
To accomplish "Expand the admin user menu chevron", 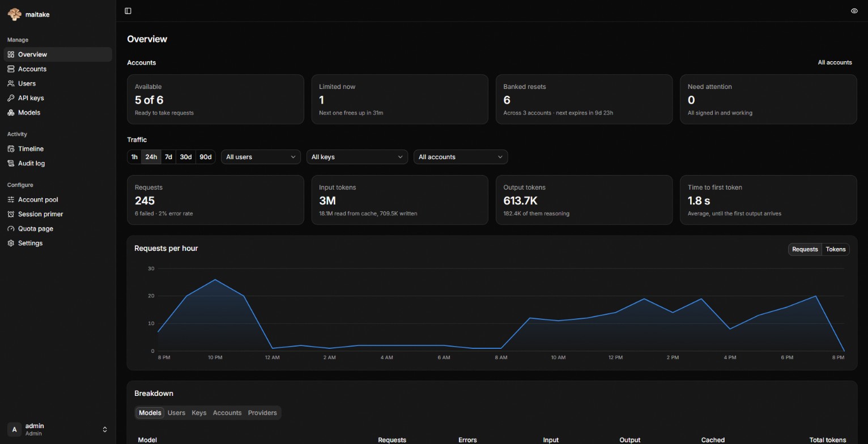I will tap(105, 429).
